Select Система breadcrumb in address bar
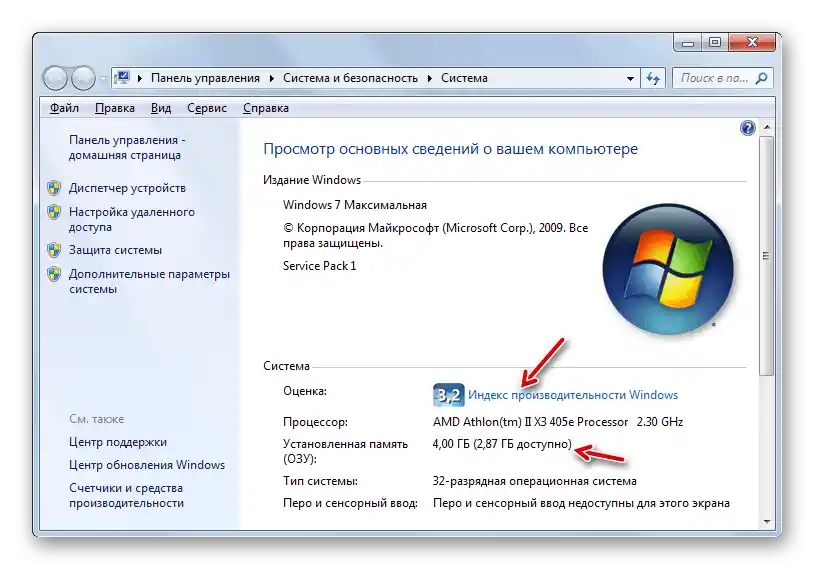The height and width of the screenshot is (570, 815). coord(464,78)
